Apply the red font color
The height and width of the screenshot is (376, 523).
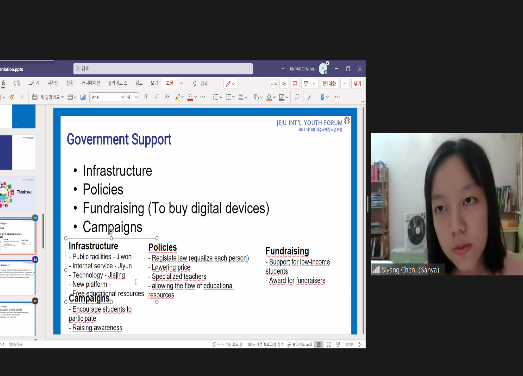(x=190, y=97)
